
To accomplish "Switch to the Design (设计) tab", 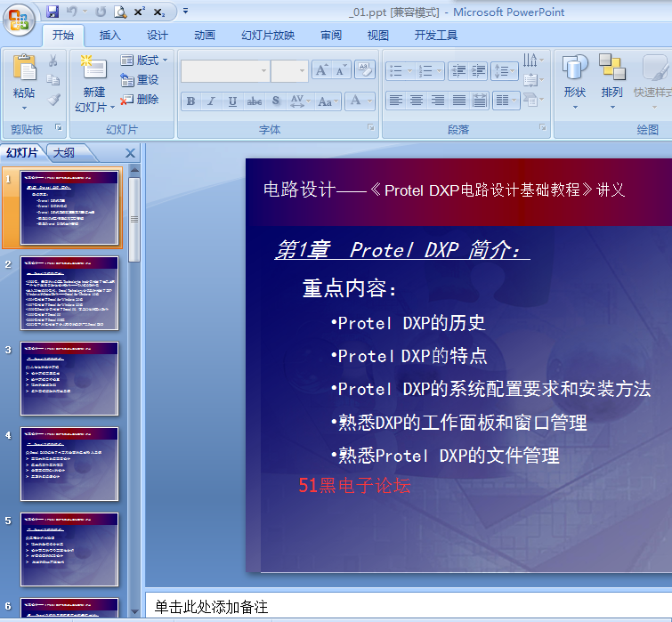I will 158,35.
